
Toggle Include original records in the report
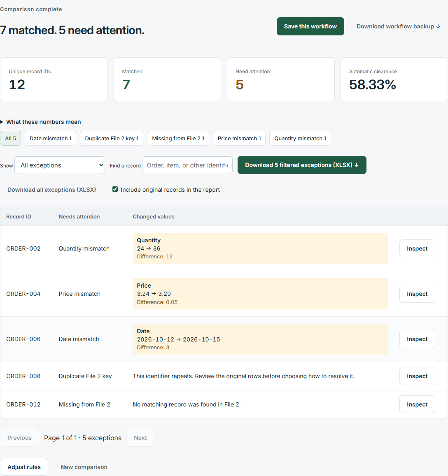coord(115,189)
